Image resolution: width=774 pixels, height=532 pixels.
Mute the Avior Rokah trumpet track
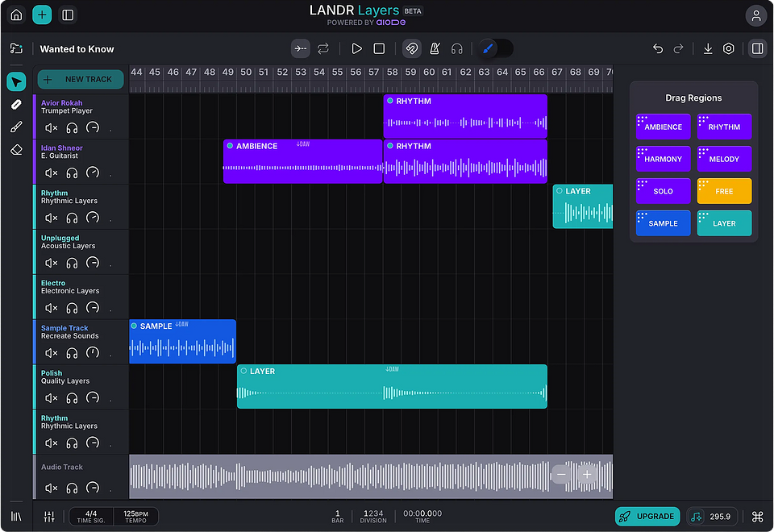pyautogui.click(x=52, y=128)
